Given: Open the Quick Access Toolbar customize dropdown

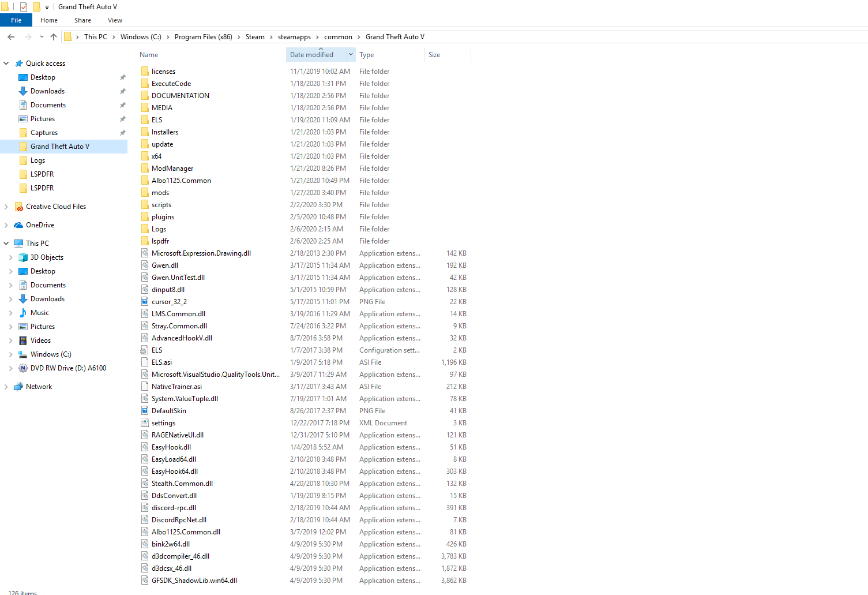Looking at the screenshot, I should point(47,7).
